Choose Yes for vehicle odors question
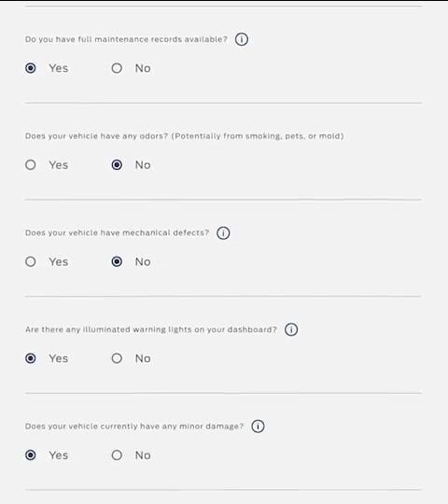 click(31, 165)
